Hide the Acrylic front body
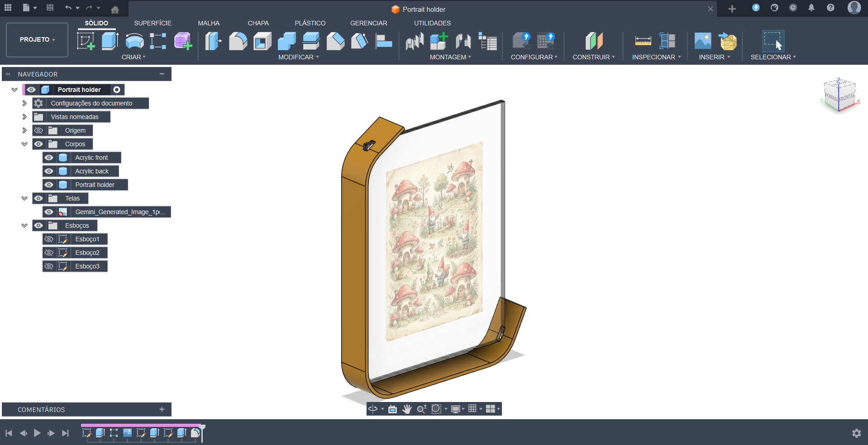This screenshot has height=445, width=868. [x=49, y=158]
